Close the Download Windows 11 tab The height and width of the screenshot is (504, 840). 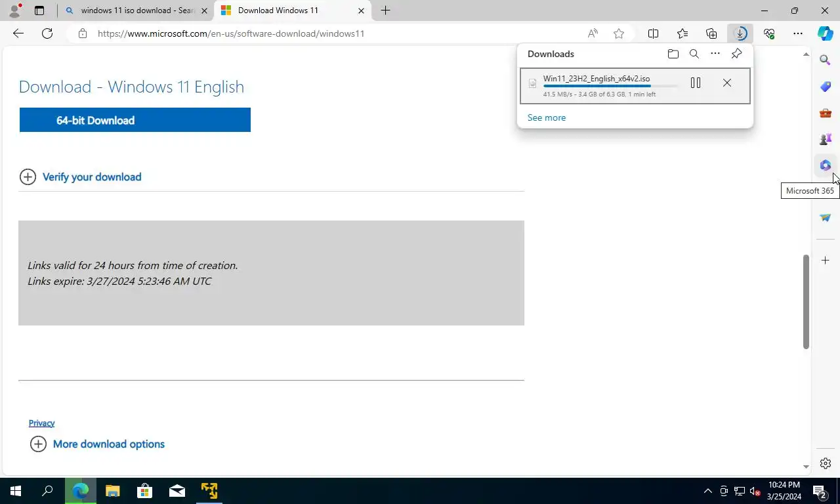coord(361,10)
